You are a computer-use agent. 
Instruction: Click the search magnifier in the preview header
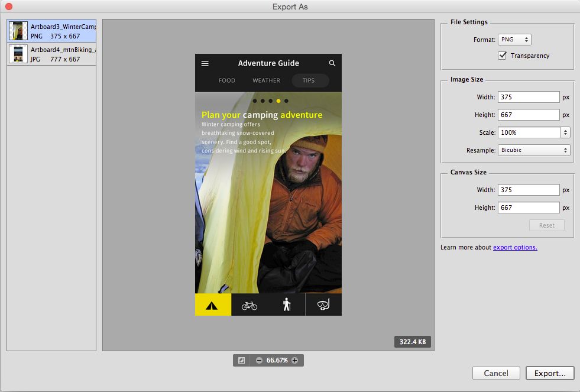(x=332, y=63)
